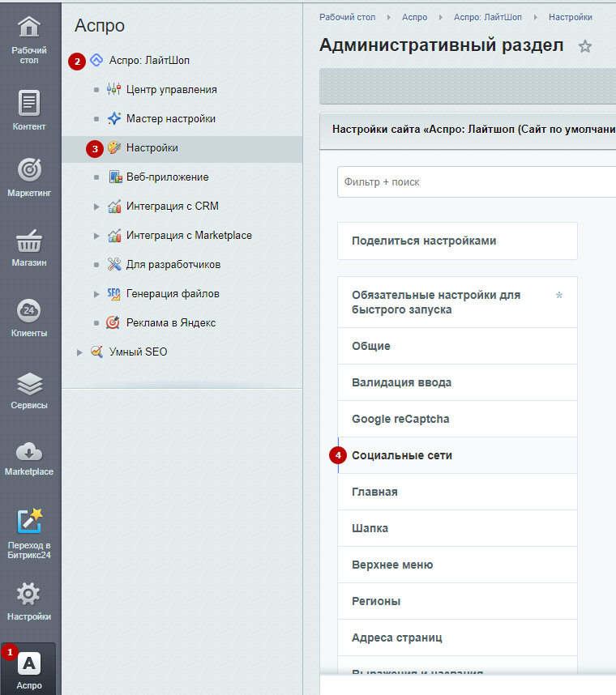Open Регионы settings tab
Screen dimensions: 616x695
point(457,601)
